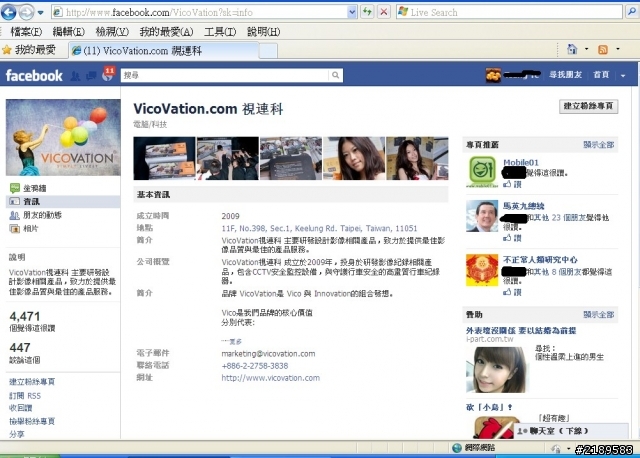The width and height of the screenshot is (640, 458).
Task: Click the +886-2-2758-3838 phone link
Action: point(255,366)
